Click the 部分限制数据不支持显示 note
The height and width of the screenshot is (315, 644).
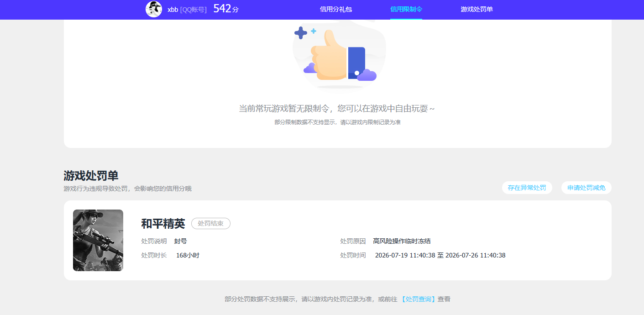[337, 122]
